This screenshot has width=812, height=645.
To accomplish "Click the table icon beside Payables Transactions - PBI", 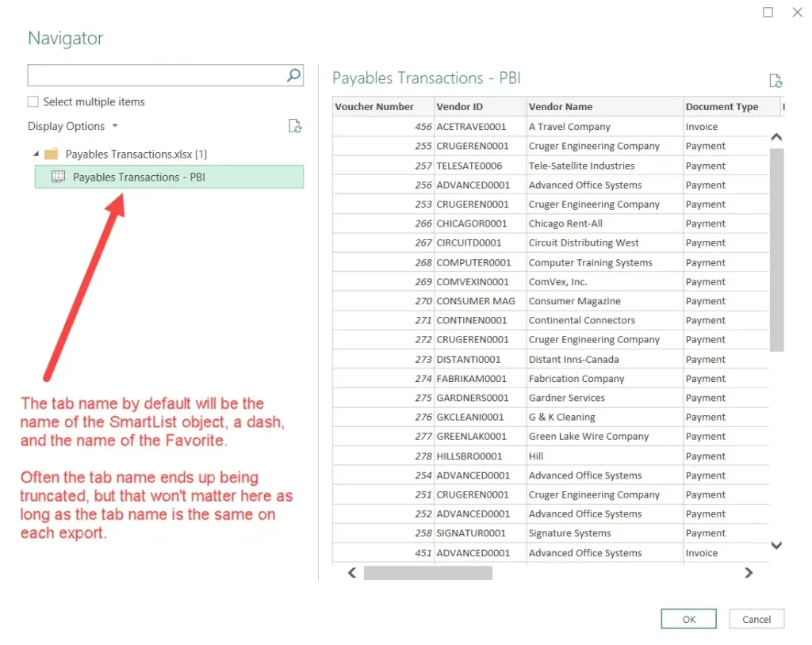I will tap(58, 177).
